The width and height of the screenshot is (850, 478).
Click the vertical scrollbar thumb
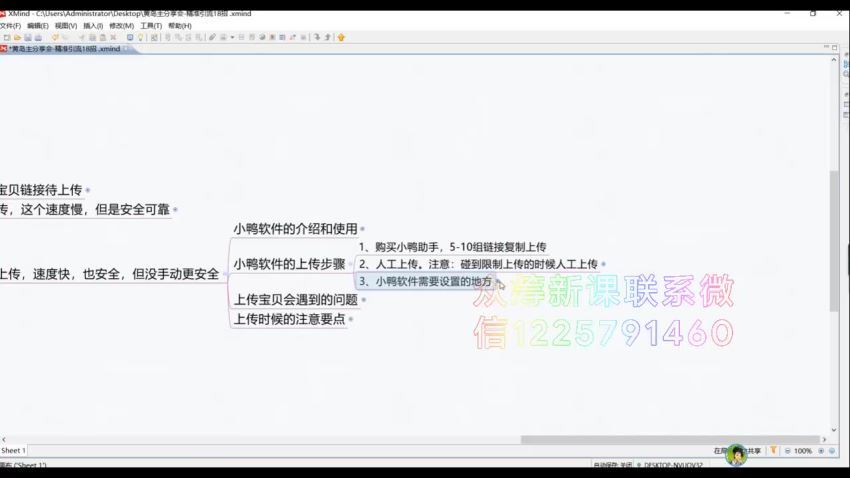pos(834,241)
